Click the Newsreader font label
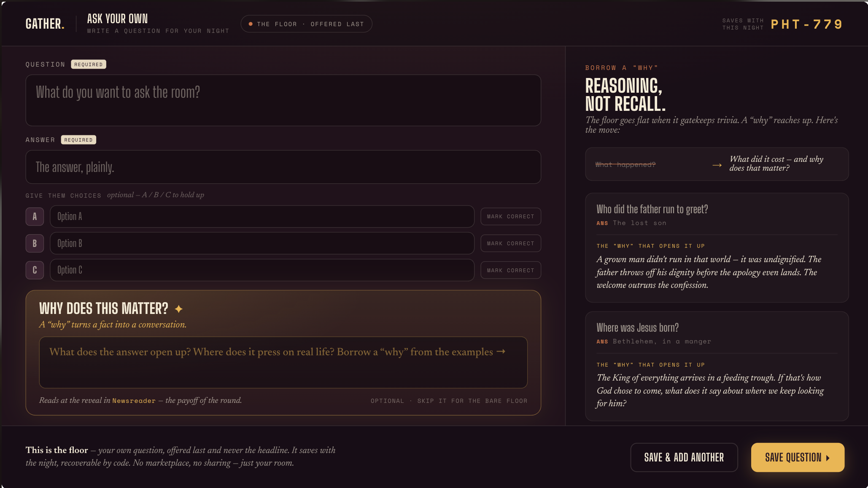Viewport: 868px width, 488px height. coord(134,401)
